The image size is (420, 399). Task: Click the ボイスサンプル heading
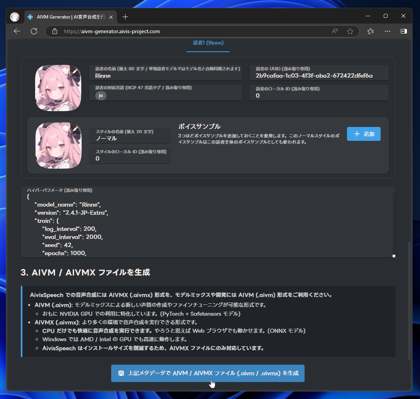point(199,126)
